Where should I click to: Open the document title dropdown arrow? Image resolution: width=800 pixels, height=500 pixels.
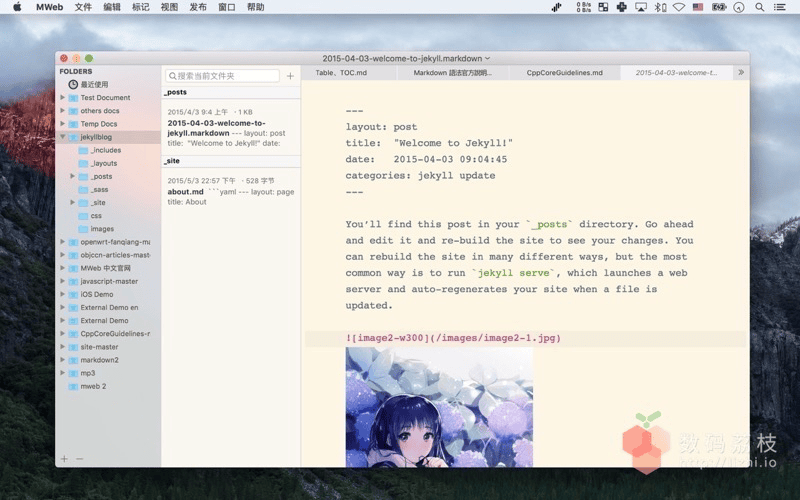click(x=487, y=58)
